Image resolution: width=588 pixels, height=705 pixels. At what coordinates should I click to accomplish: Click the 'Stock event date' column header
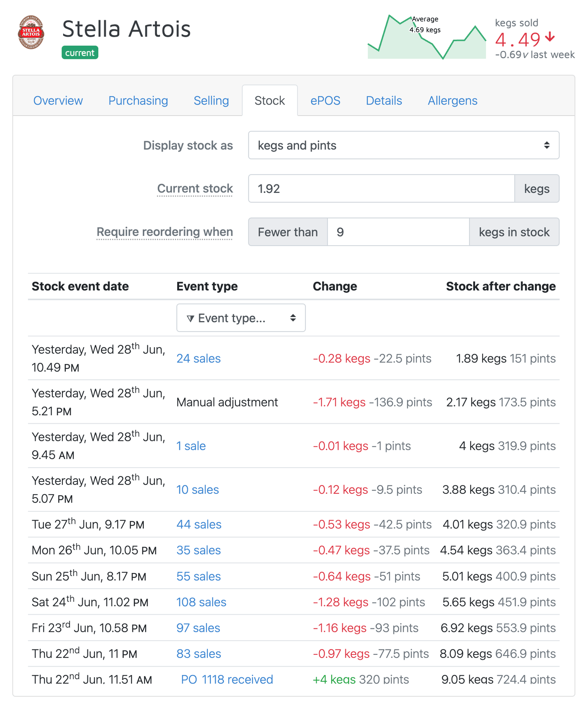(x=80, y=286)
